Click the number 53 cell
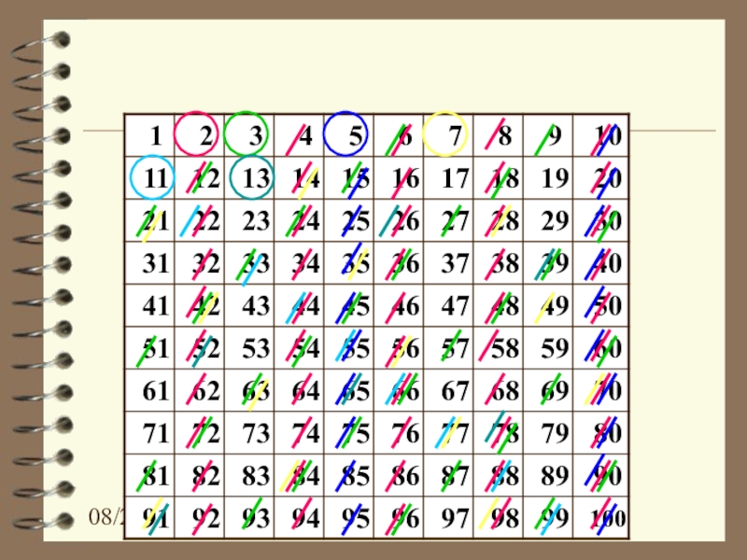The image size is (747, 560). tap(249, 347)
